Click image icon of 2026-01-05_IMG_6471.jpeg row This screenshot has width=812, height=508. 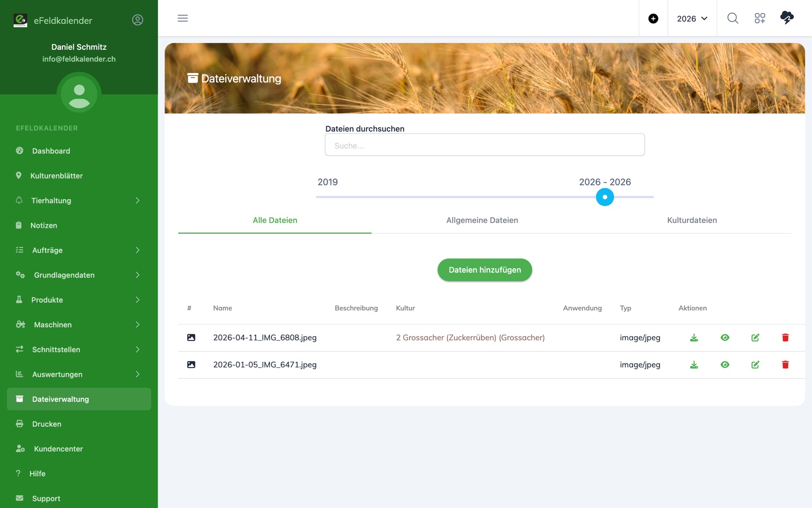pos(191,365)
